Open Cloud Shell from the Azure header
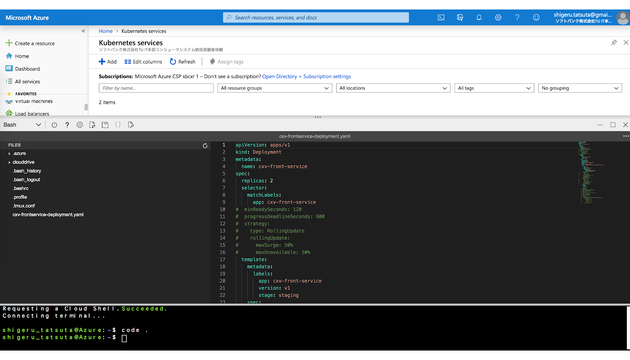This screenshot has height=360, width=630. coord(441,18)
